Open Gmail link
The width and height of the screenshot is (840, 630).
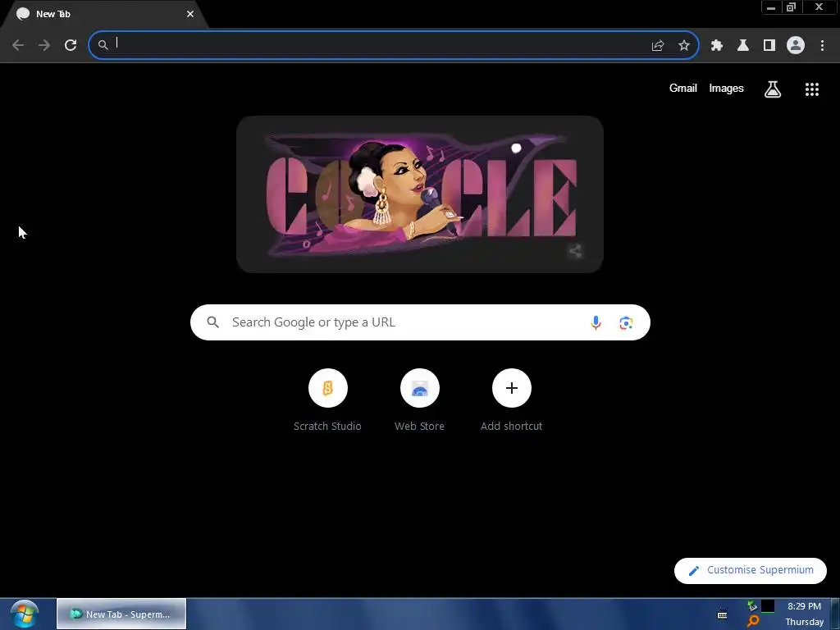683,89
